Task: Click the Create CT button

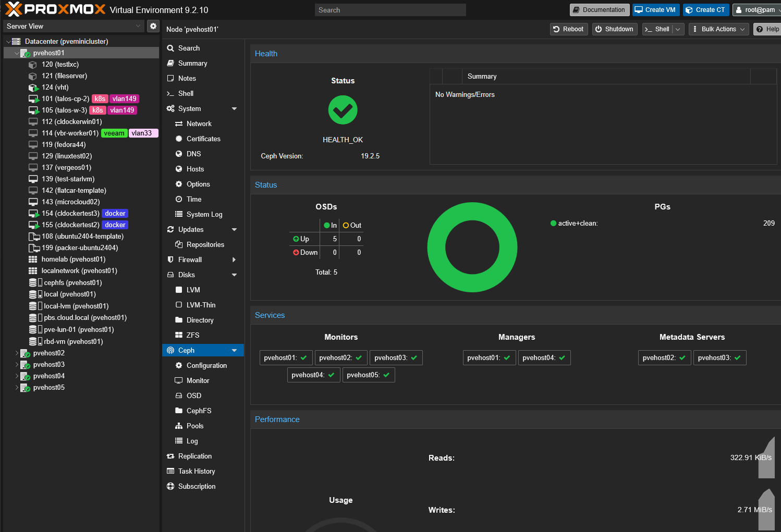Action: click(706, 10)
